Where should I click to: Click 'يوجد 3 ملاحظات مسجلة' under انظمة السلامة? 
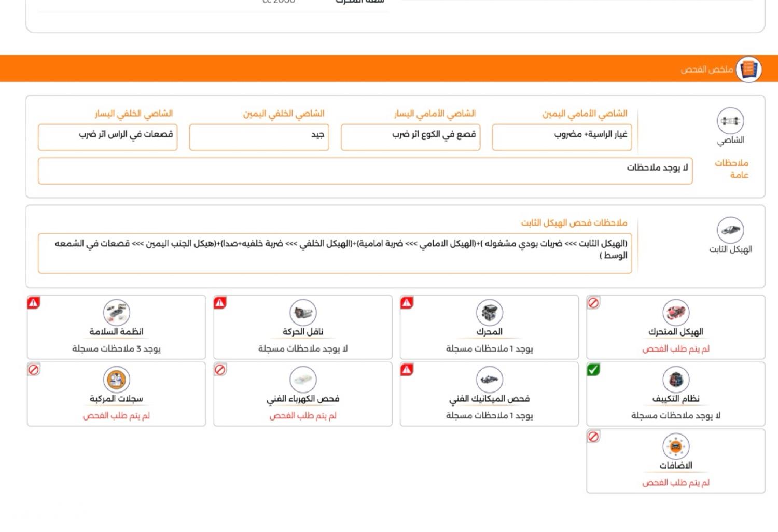click(116, 349)
